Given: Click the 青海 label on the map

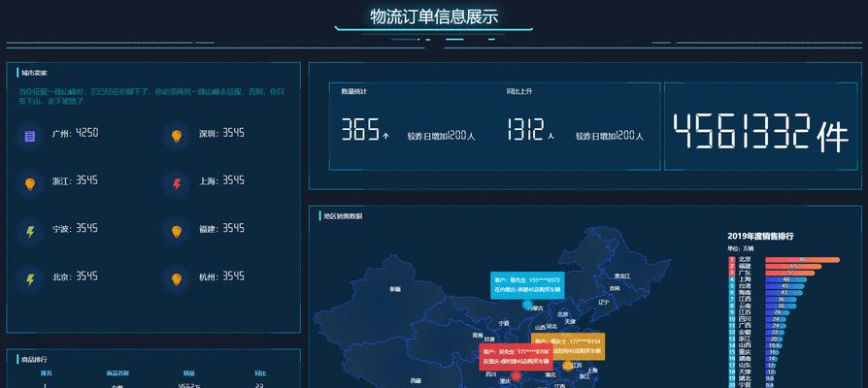Looking at the screenshot, I should click(477, 335).
